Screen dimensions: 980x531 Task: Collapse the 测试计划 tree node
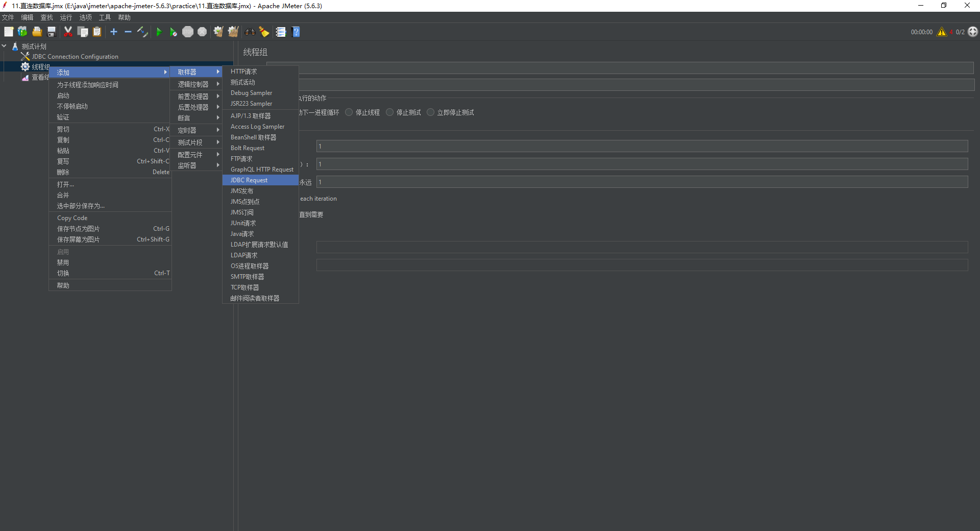click(4, 46)
